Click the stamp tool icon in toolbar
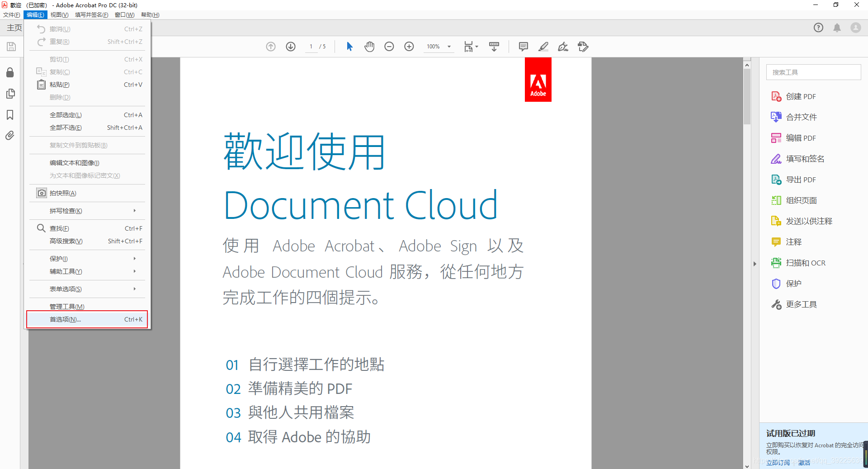This screenshot has height=469, width=868. [583, 47]
